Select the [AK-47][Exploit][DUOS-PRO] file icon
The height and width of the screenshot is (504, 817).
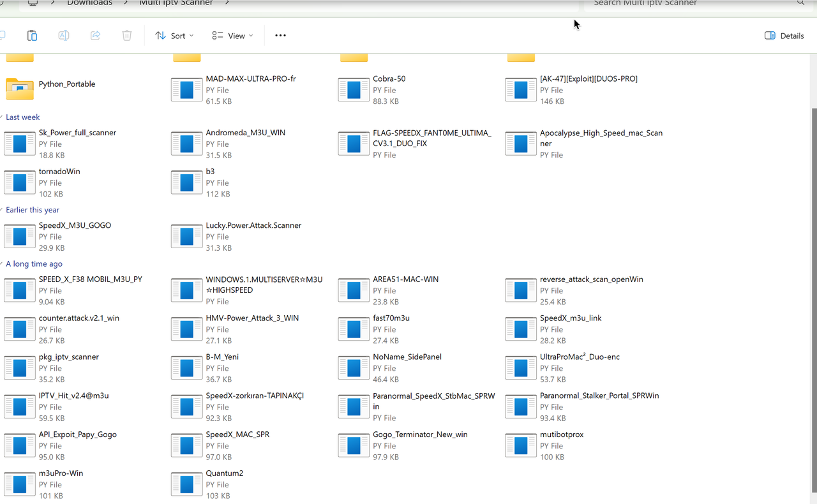[521, 90]
